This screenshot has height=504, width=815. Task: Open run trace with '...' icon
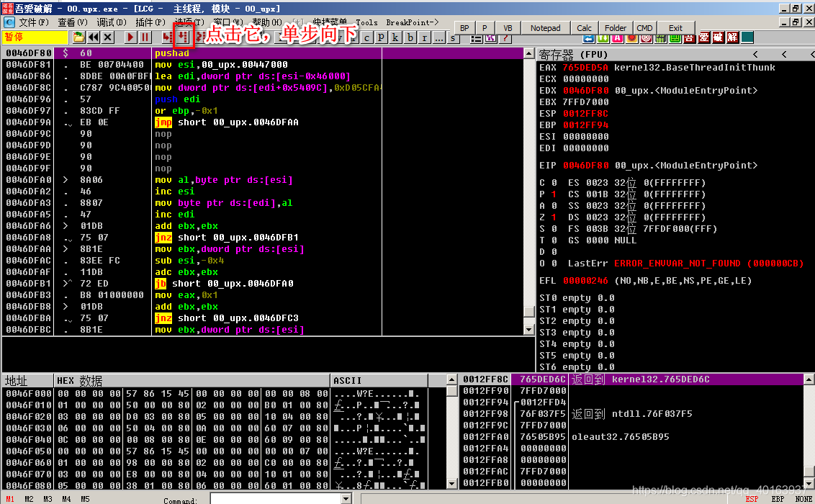pyautogui.click(x=439, y=37)
